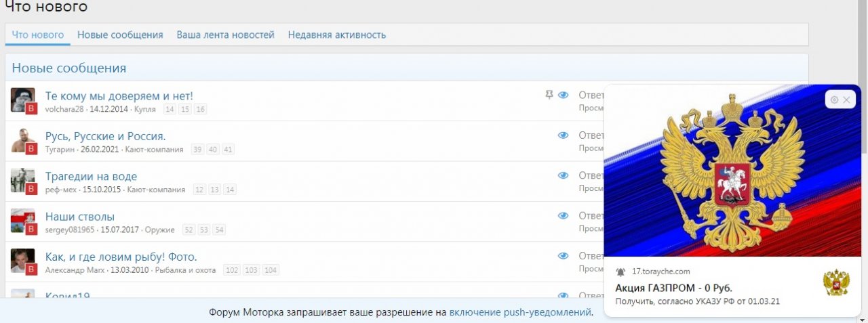Click the bell icon beside 17.torayche.com
Viewport: 868px width, 323px height.
620,272
